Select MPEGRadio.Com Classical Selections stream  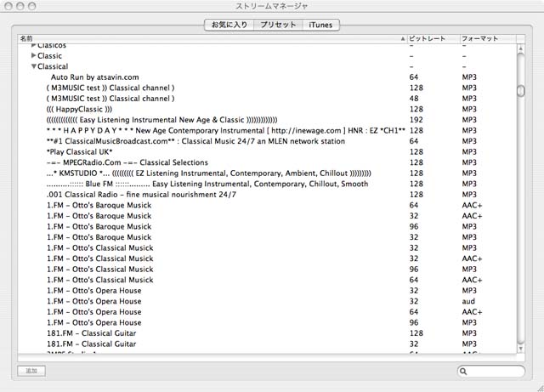click(x=267, y=162)
